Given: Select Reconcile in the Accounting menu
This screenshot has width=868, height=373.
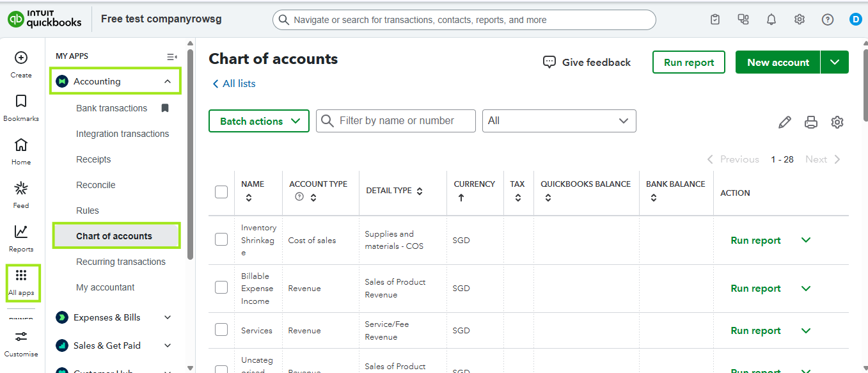Looking at the screenshot, I should [96, 185].
